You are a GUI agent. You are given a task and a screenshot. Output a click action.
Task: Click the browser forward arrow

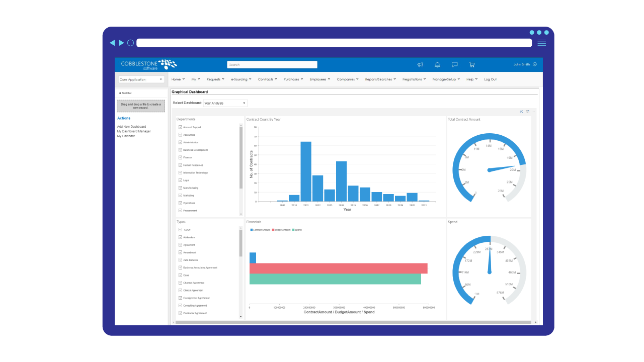[121, 43]
